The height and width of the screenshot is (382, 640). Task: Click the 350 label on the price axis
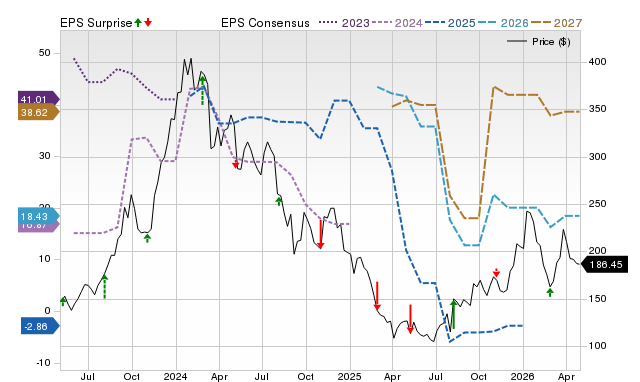597,109
